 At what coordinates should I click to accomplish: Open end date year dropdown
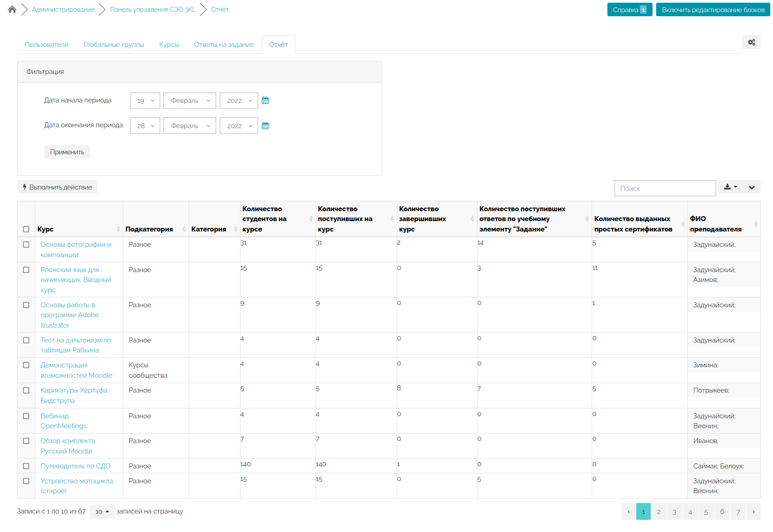point(239,126)
